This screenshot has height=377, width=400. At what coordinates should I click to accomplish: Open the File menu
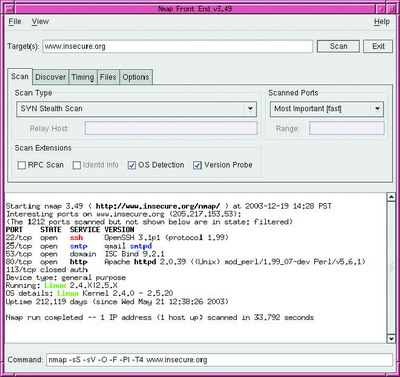(x=15, y=22)
